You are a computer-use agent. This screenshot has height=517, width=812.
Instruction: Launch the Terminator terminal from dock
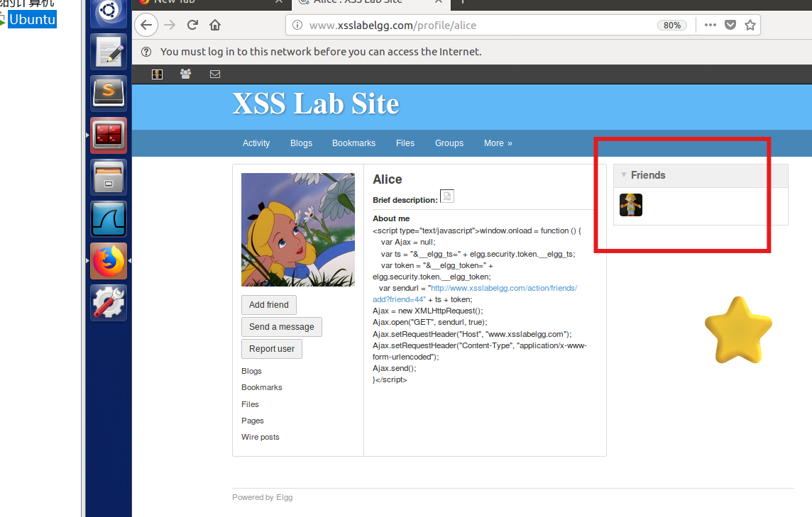[108, 135]
